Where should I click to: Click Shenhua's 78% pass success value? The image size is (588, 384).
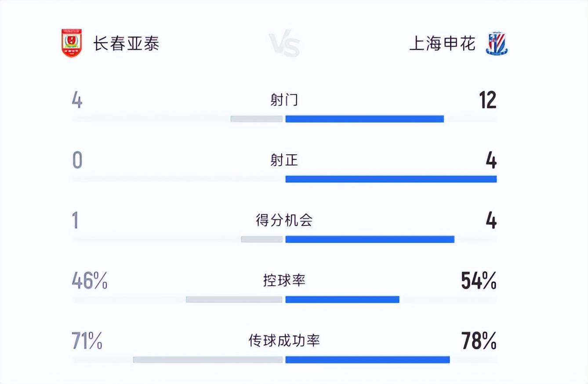(479, 341)
